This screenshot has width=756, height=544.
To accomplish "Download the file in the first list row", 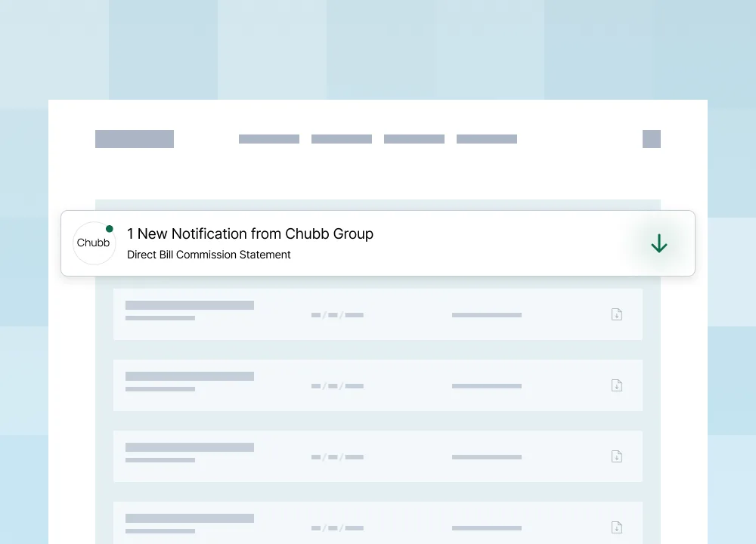I will pos(617,314).
